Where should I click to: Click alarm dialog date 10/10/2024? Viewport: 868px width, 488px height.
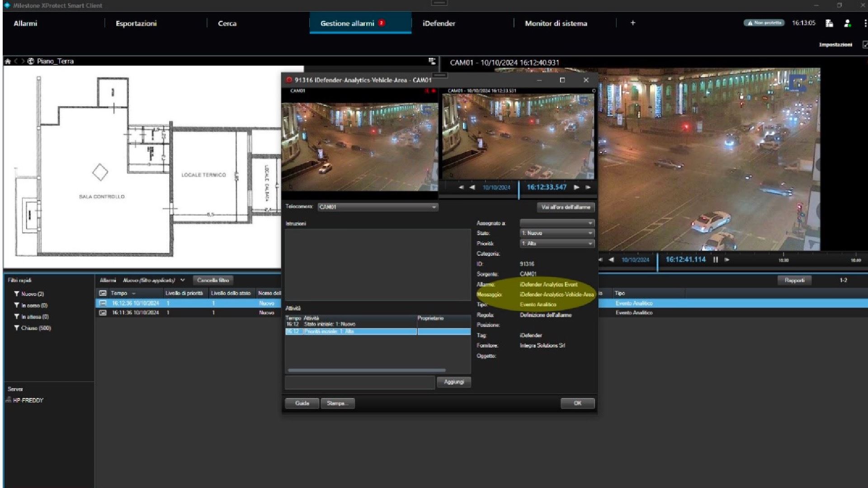pyautogui.click(x=496, y=188)
